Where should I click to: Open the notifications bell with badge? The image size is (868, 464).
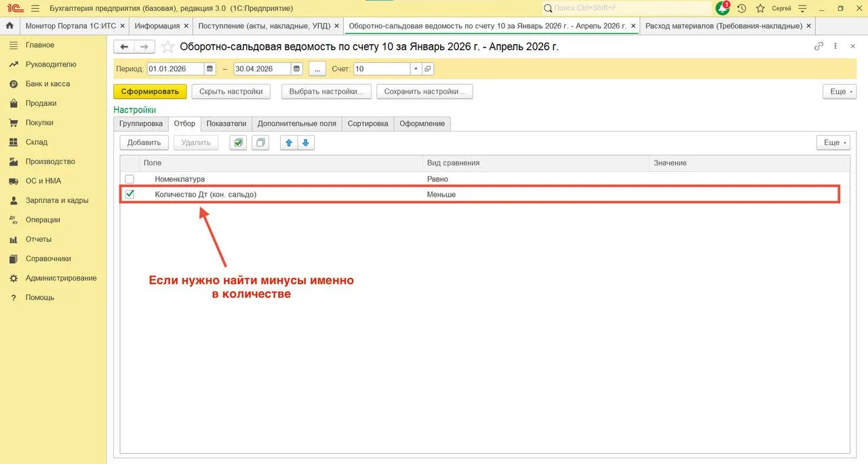[723, 8]
